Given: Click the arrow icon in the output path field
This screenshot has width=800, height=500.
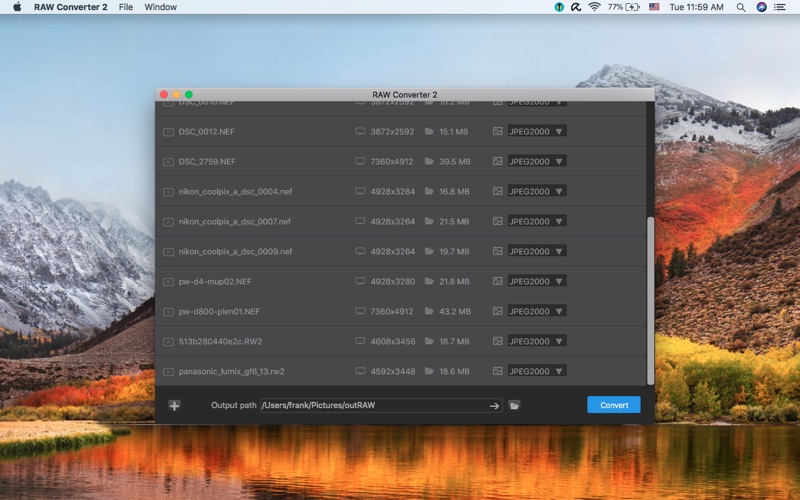Looking at the screenshot, I should tap(494, 405).
